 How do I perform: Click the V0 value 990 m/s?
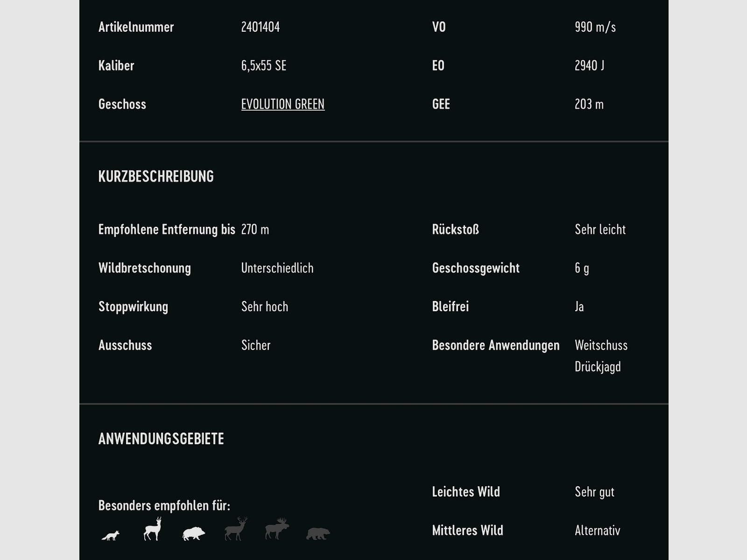pyautogui.click(x=595, y=27)
